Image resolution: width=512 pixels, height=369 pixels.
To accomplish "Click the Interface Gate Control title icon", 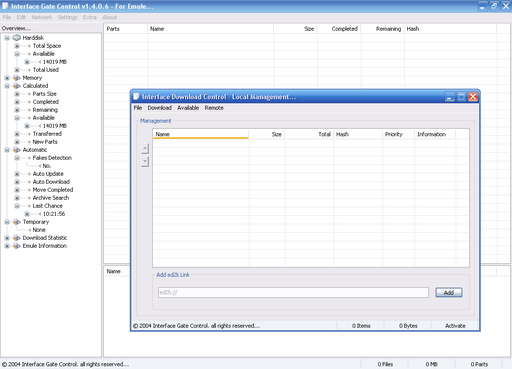I will 5,6.
